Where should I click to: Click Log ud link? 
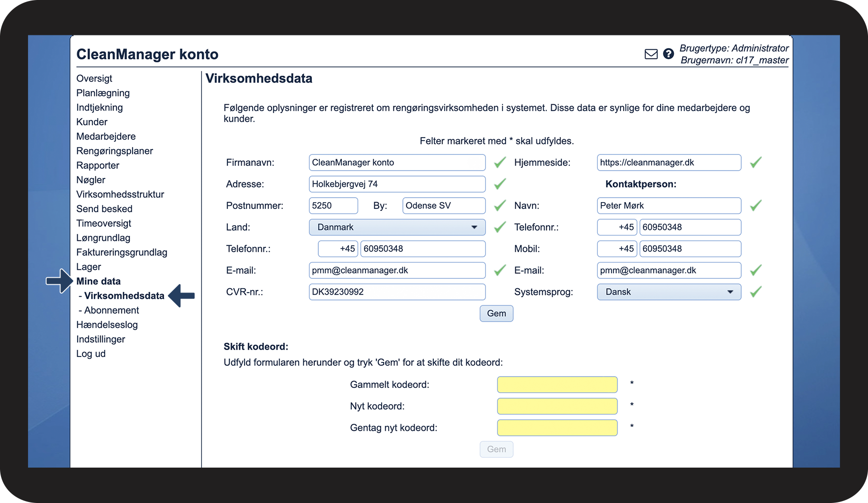coord(91,354)
